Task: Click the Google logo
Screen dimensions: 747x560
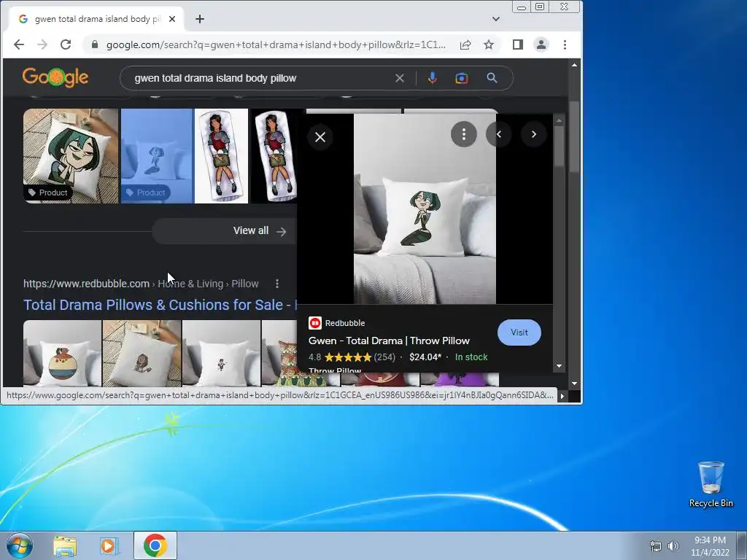Action: [55, 77]
